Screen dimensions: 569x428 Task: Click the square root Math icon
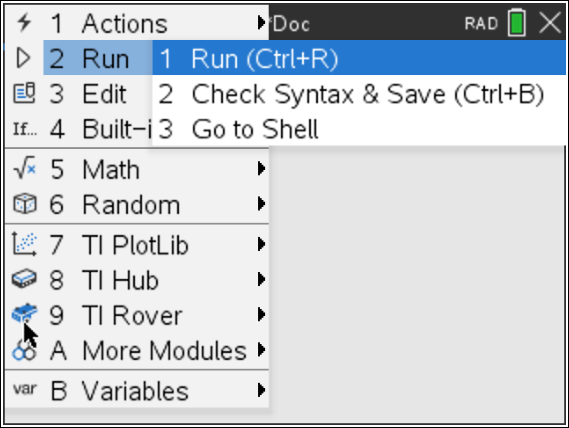24,168
